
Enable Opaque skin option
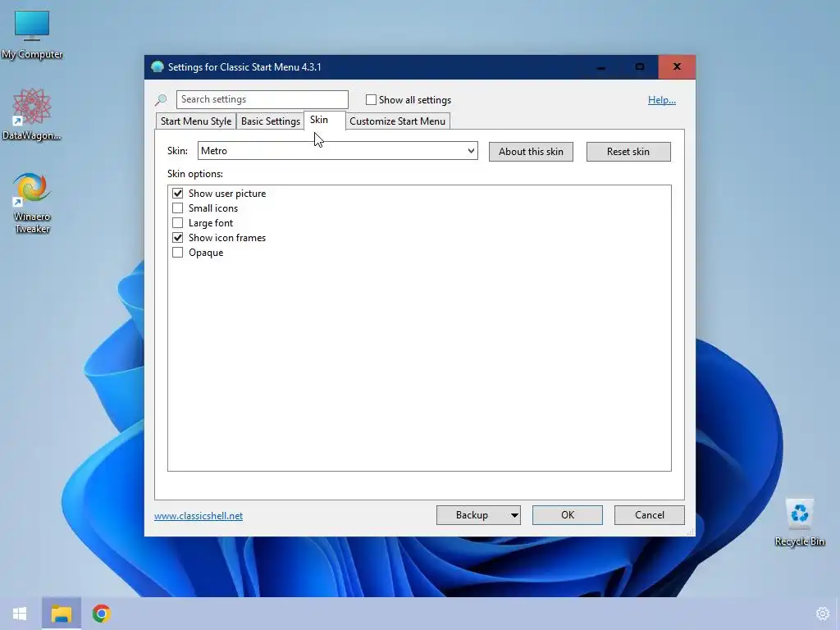[177, 253]
